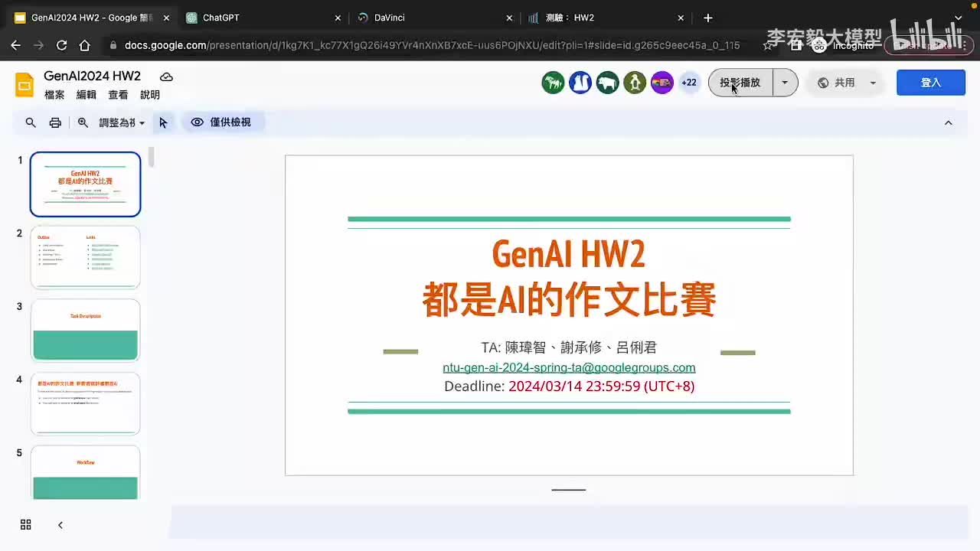The image size is (980, 551).
Task: Select the arrow cursor tool
Action: pyautogui.click(x=163, y=122)
